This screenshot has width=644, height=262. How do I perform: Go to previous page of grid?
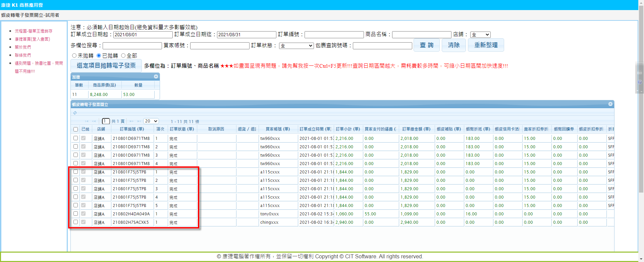tap(94, 121)
